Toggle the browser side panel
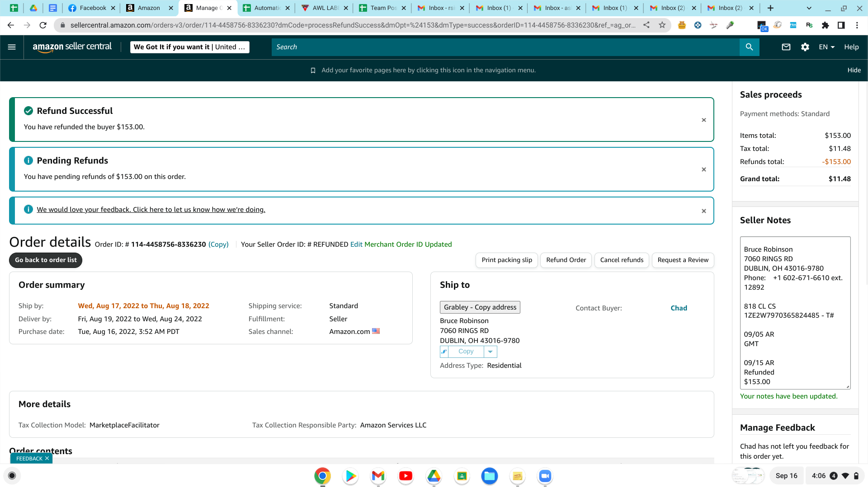This screenshot has width=868, height=488. coord(841,25)
